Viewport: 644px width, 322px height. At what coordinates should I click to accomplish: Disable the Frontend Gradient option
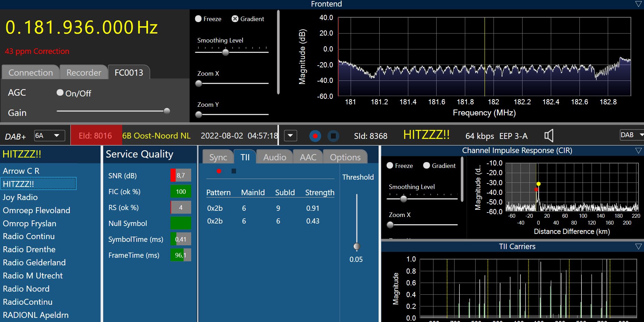pos(235,19)
